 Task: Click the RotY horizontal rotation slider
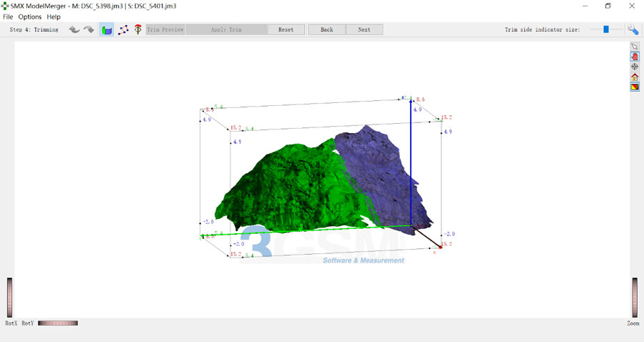tap(57, 323)
